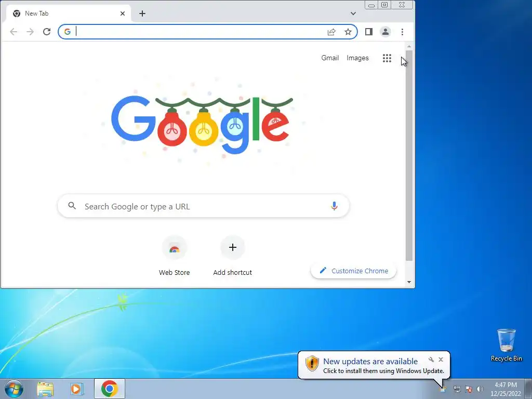The width and height of the screenshot is (532, 399).
Task: Open the Gmail link
Action: 330,58
